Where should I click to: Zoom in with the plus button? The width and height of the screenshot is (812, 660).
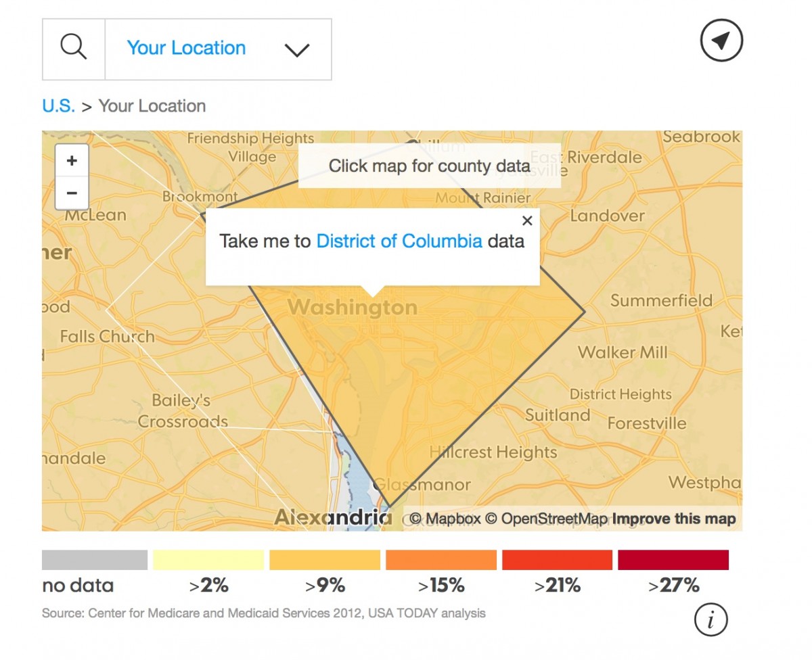pos(72,161)
